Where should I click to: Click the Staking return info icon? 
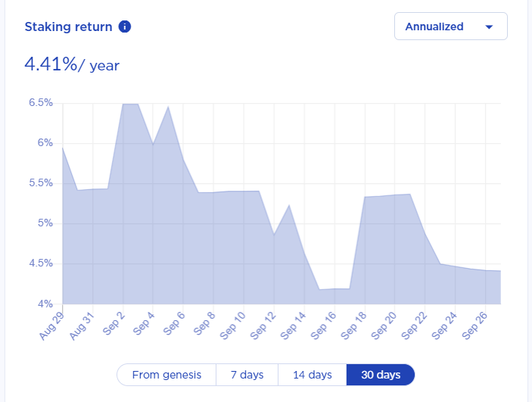coord(125,26)
